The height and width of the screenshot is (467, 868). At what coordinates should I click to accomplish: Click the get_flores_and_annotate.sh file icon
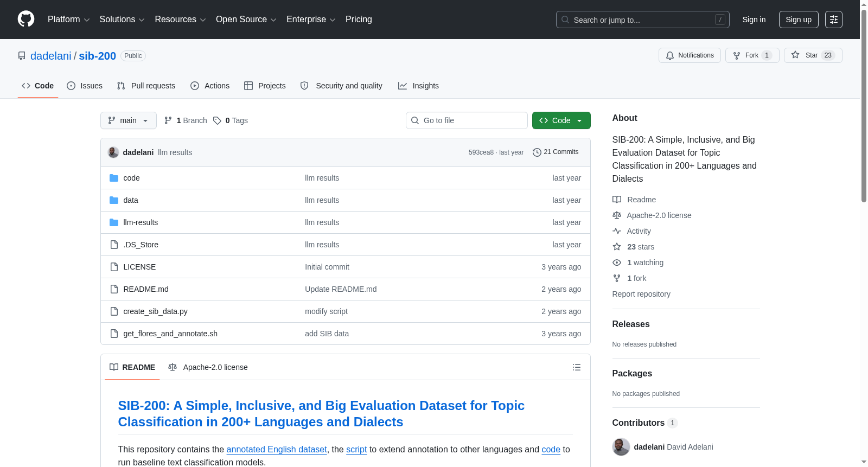coord(114,334)
